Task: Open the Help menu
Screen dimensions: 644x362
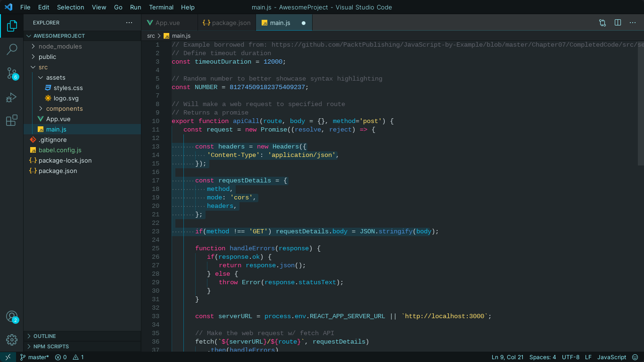Action: click(x=188, y=7)
